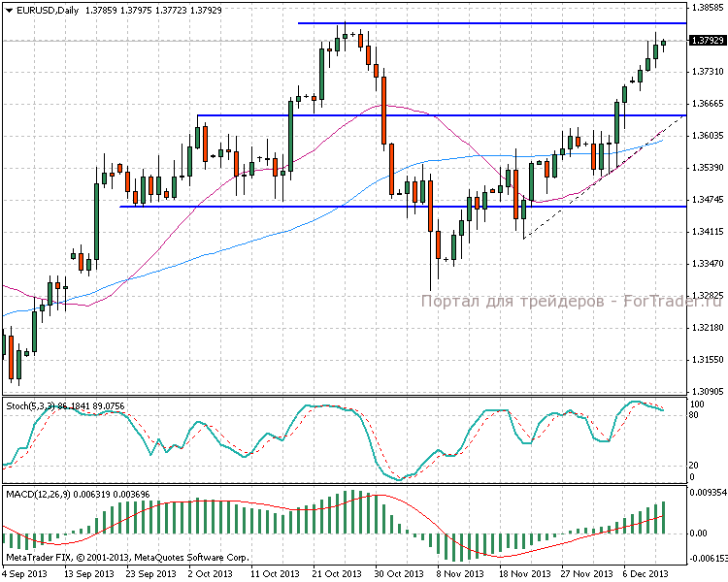Click the 18 Nov 2013 date label
Viewport: 728px width, 582px height.
(x=519, y=573)
